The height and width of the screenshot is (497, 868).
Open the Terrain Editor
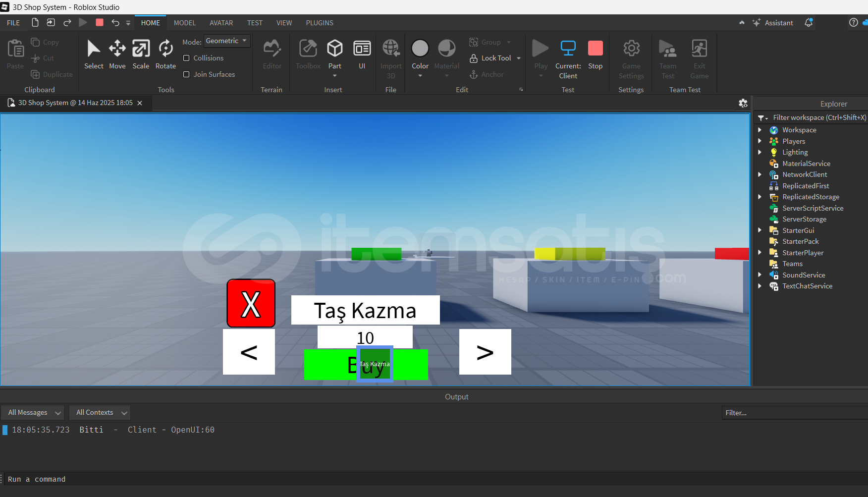coord(272,49)
